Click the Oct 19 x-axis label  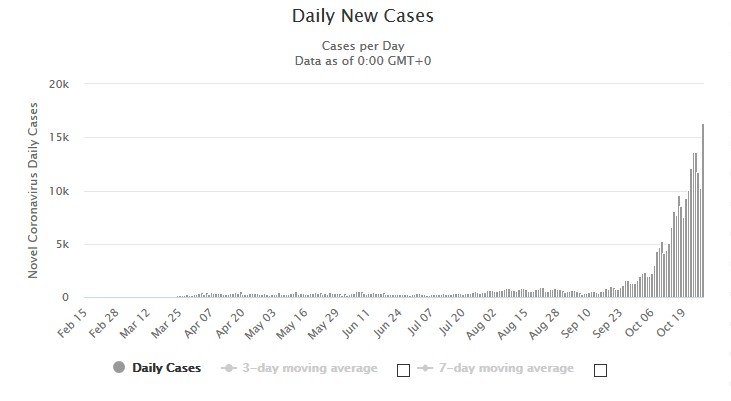coord(671,322)
